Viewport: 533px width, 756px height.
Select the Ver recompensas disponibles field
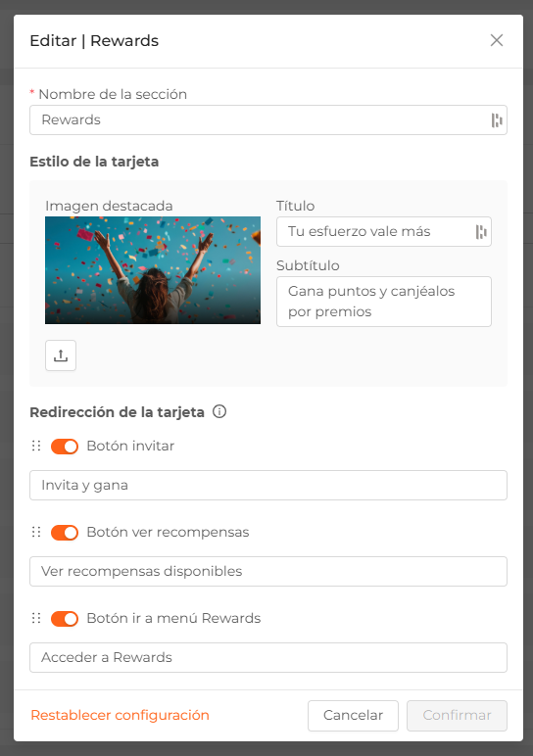(268, 571)
